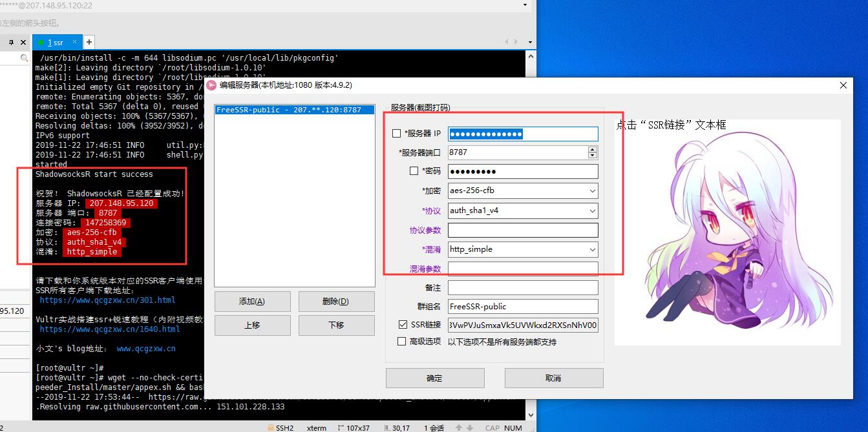Image resolution: width=868 pixels, height=432 pixels.
Task: Click the SSH2 lock icon in status bar
Action: pos(271,427)
